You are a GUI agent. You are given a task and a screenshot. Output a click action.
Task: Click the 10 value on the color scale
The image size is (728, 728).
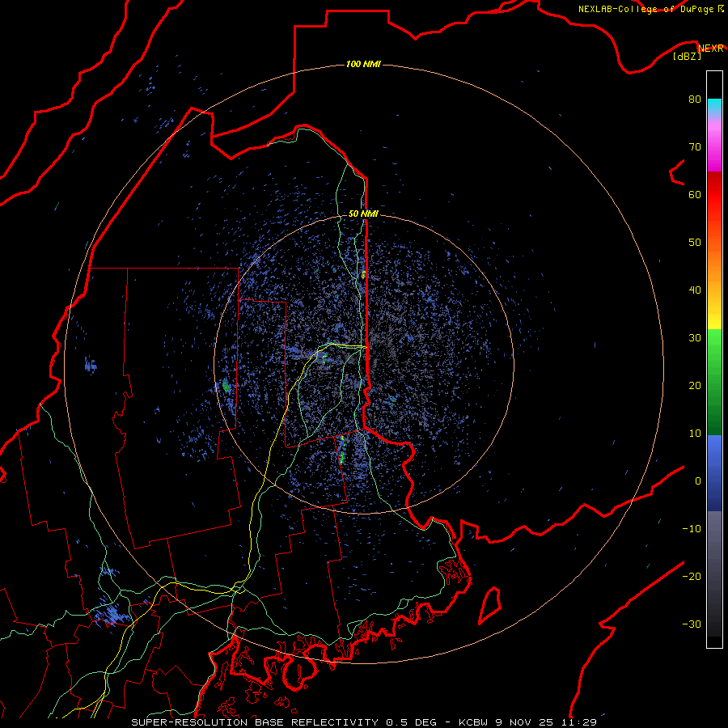click(695, 434)
